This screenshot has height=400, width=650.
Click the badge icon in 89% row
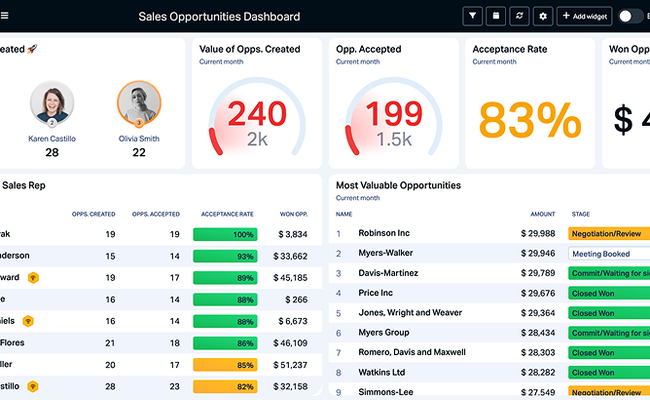pyautogui.click(x=32, y=277)
